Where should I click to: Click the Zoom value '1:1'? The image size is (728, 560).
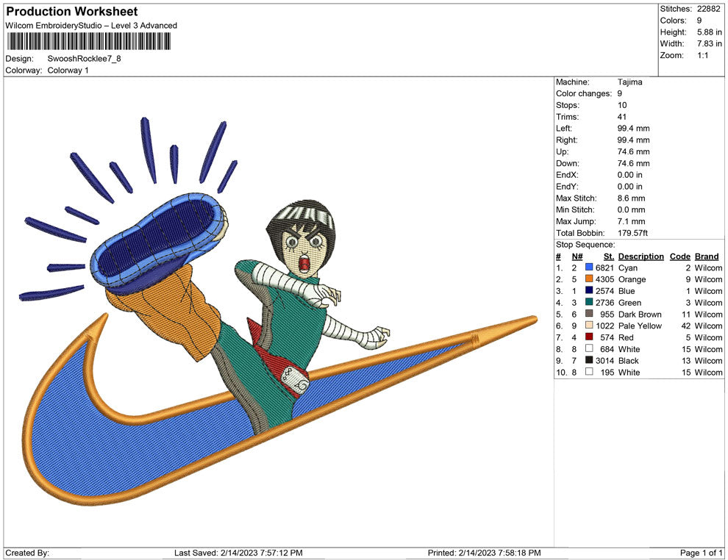click(x=702, y=55)
